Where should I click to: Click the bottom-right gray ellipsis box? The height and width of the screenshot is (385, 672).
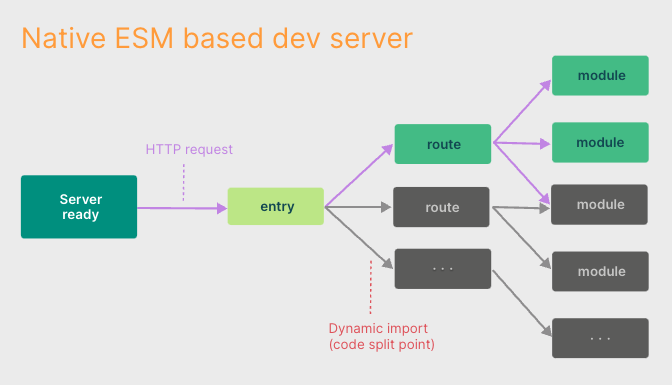point(600,338)
